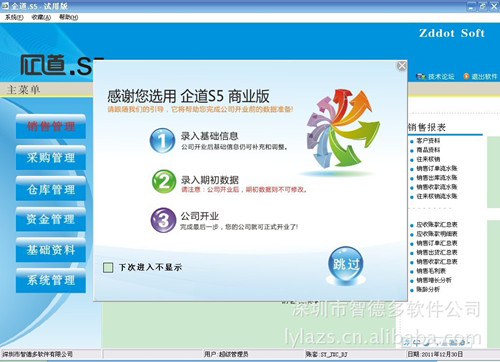Open 销售订单汇总表 report

(x=437, y=243)
